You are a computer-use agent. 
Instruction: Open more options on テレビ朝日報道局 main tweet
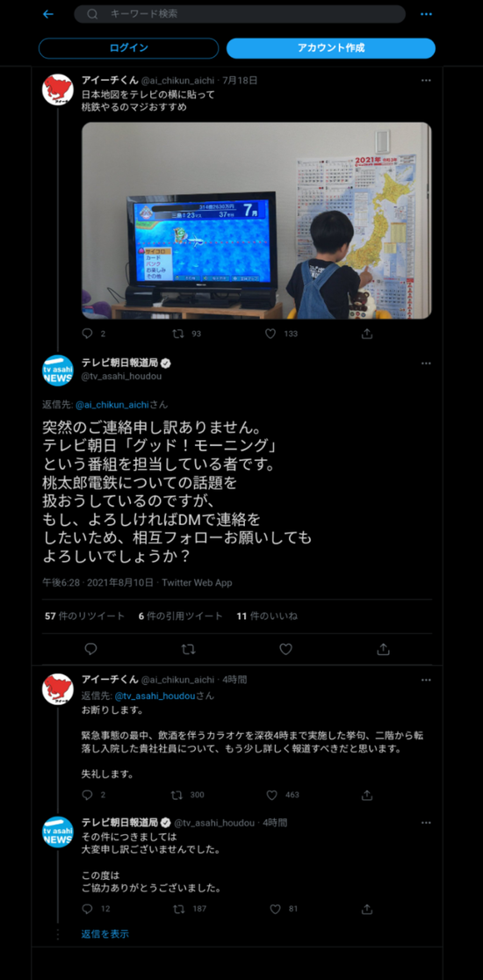[x=426, y=364]
